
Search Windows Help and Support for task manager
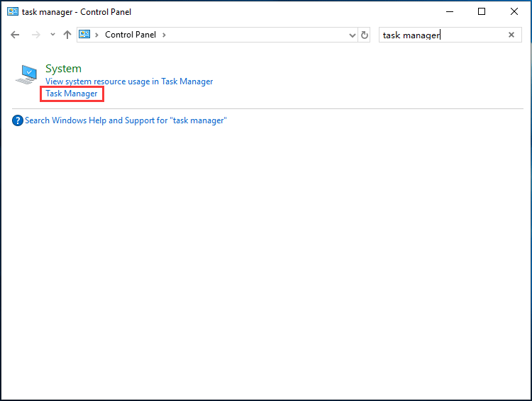point(126,120)
